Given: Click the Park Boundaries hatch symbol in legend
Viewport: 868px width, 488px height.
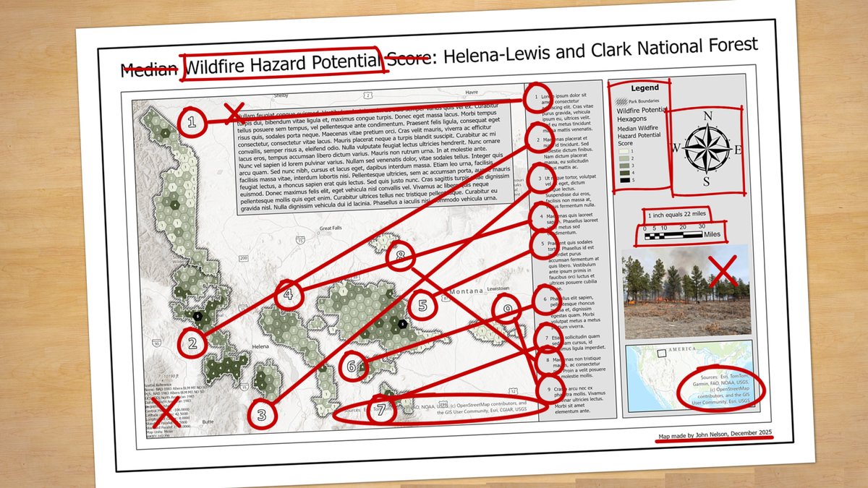Looking at the screenshot, I should click(x=621, y=102).
